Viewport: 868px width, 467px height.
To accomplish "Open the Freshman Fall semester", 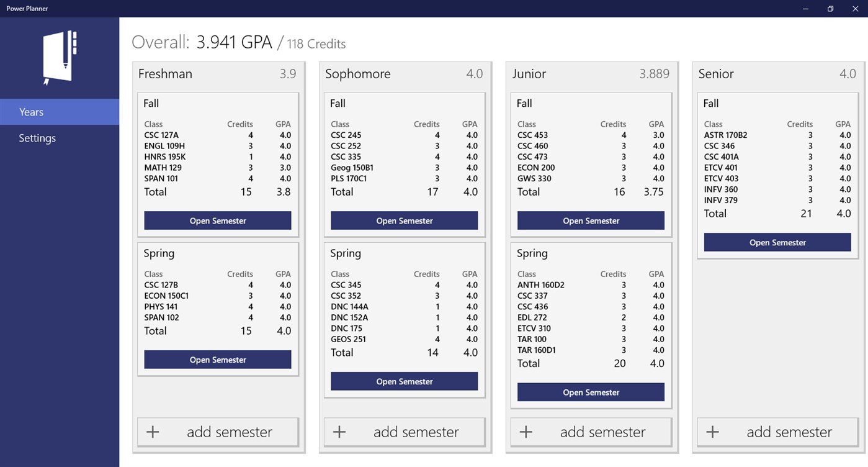I will [217, 220].
